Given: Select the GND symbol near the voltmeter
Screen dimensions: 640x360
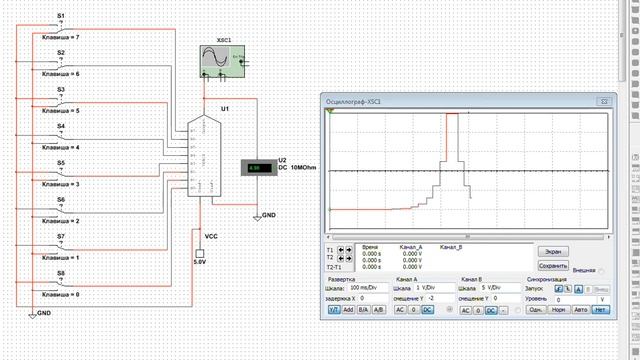Looking at the screenshot, I should [257, 218].
